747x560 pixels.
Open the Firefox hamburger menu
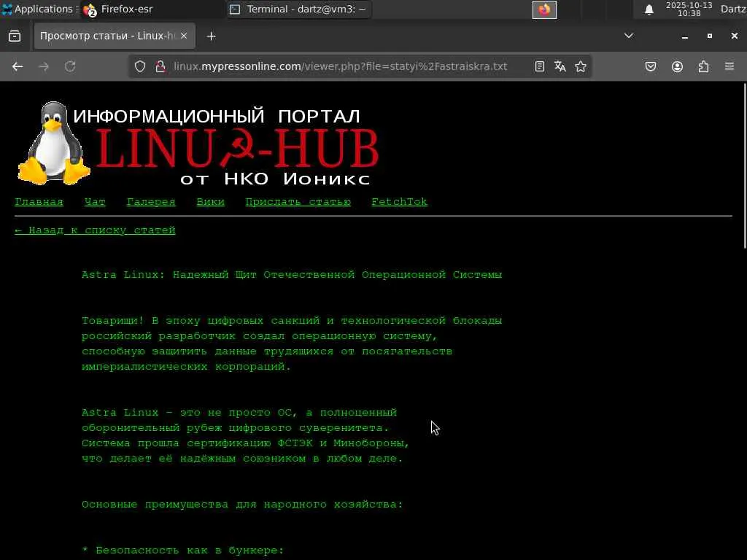point(729,66)
